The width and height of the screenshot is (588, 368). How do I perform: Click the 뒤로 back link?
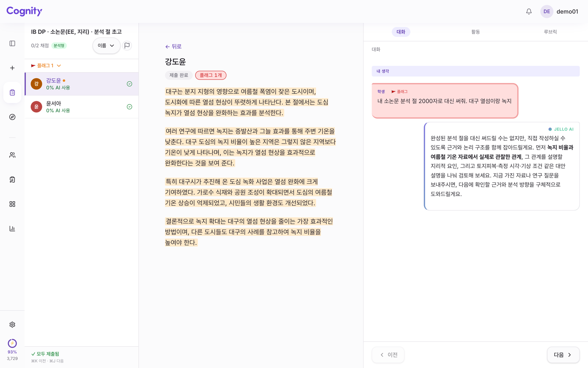173,46
